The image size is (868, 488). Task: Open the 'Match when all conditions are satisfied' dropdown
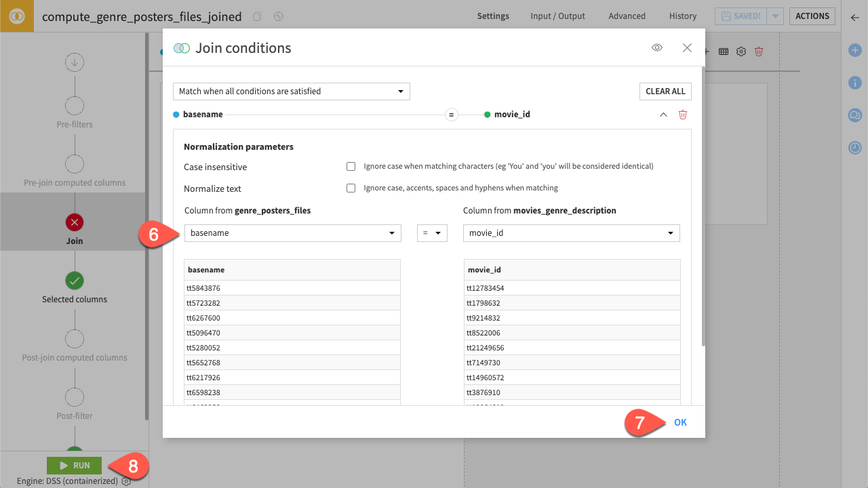(292, 91)
